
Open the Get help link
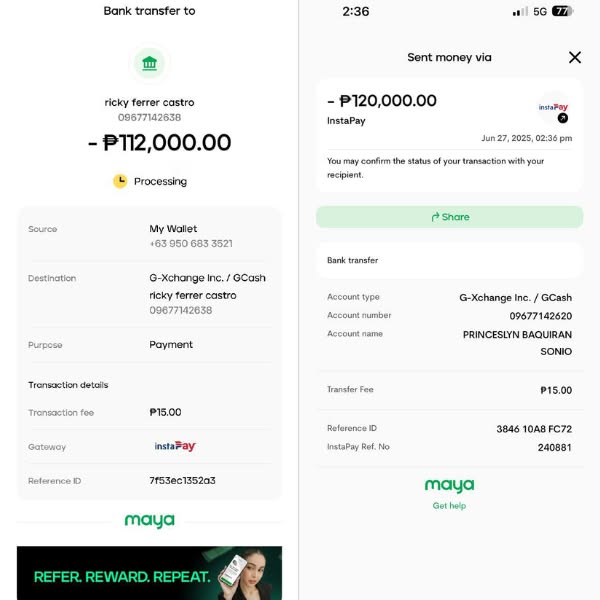[449, 506]
